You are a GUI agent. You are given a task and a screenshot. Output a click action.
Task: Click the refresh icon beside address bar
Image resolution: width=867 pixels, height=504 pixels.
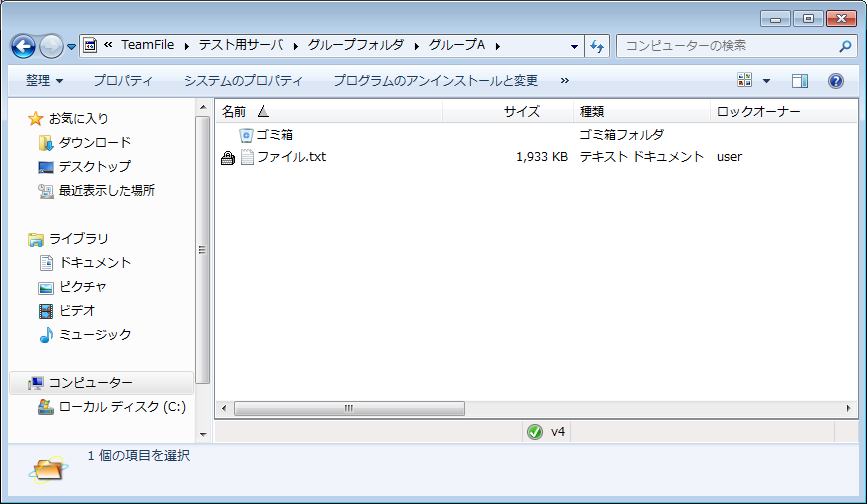(598, 46)
